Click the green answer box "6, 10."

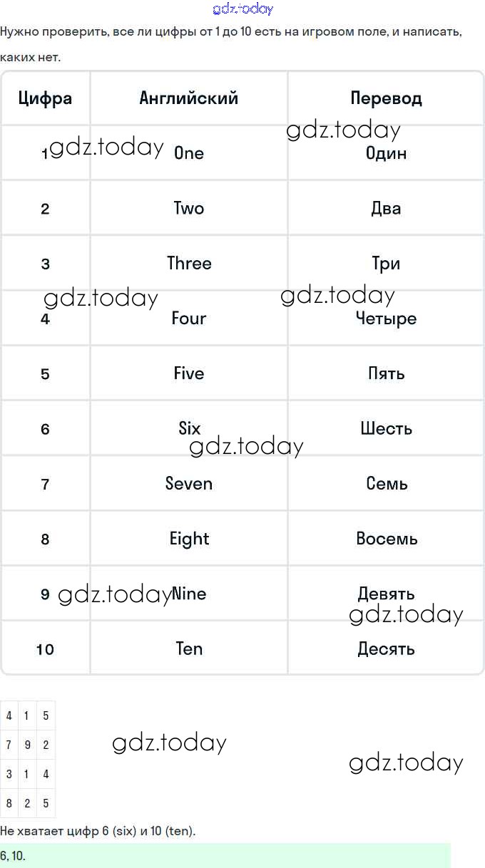(x=225, y=855)
